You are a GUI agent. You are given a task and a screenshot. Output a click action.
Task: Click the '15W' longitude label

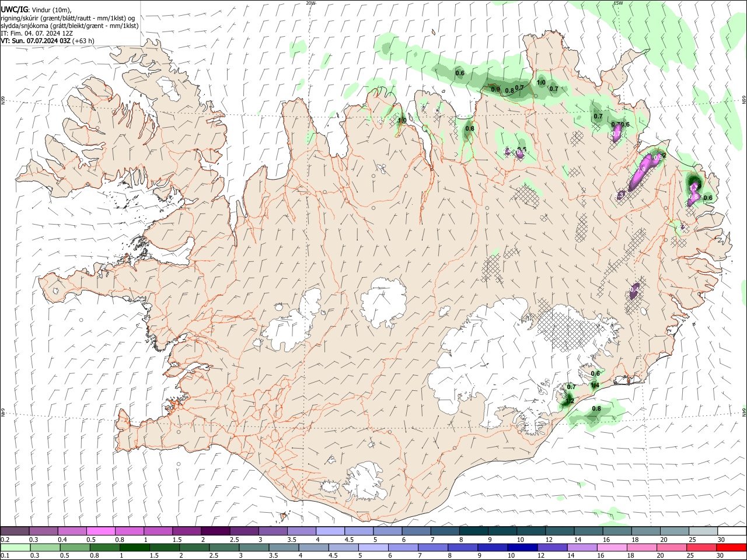pos(618,3)
